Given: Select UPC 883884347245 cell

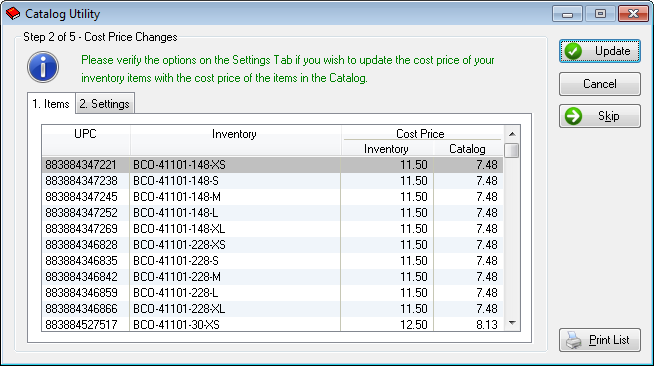Looking at the screenshot, I should [x=86, y=197].
